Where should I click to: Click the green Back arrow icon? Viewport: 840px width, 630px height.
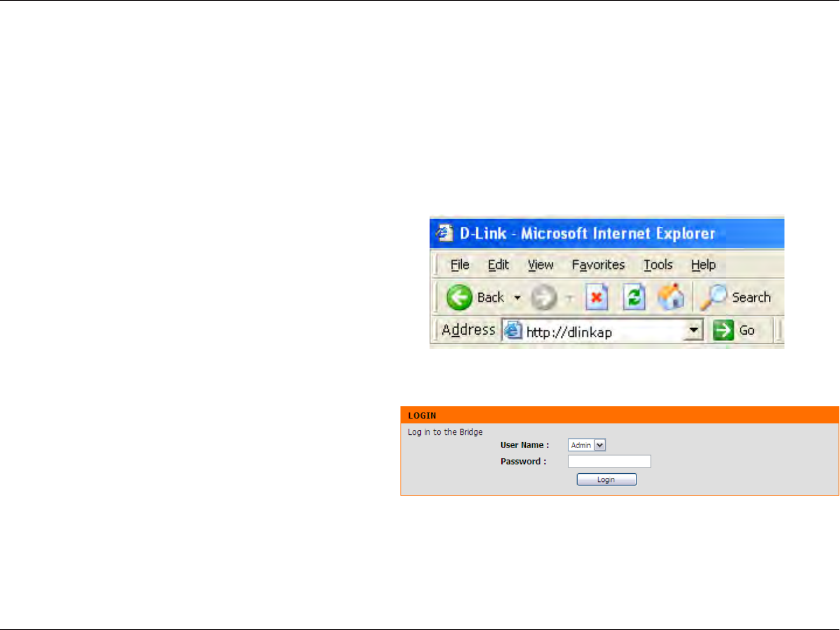(459, 297)
